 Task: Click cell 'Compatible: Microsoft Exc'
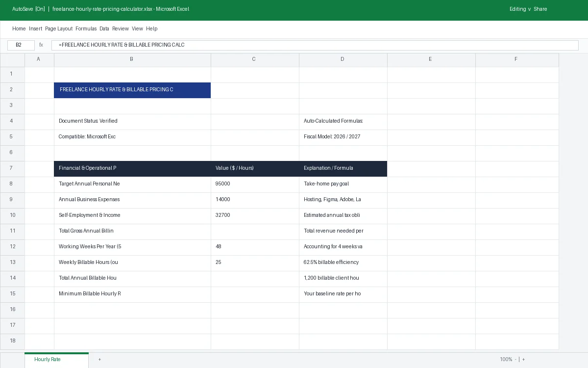(132, 137)
